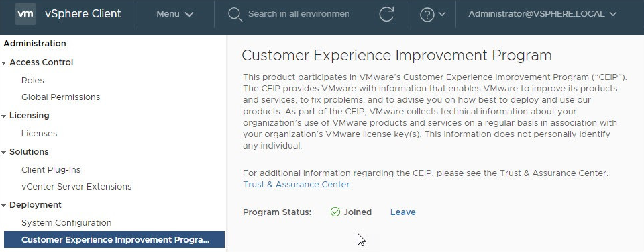This screenshot has height=252, width=644.
Task: Click the green Joined status checkmark
Action: tap(335, 212)
